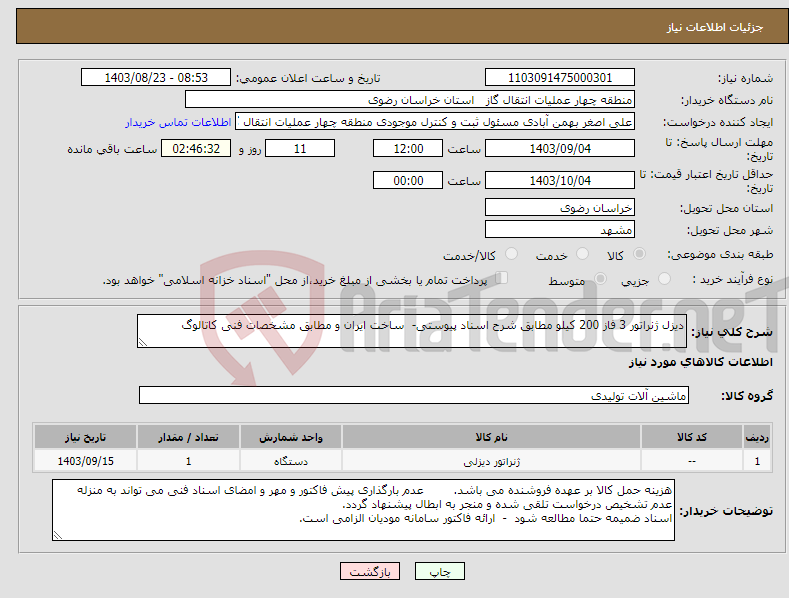Click the نام کالا column header
Viewport: 789px width, 598px height.
coord(491,437)
